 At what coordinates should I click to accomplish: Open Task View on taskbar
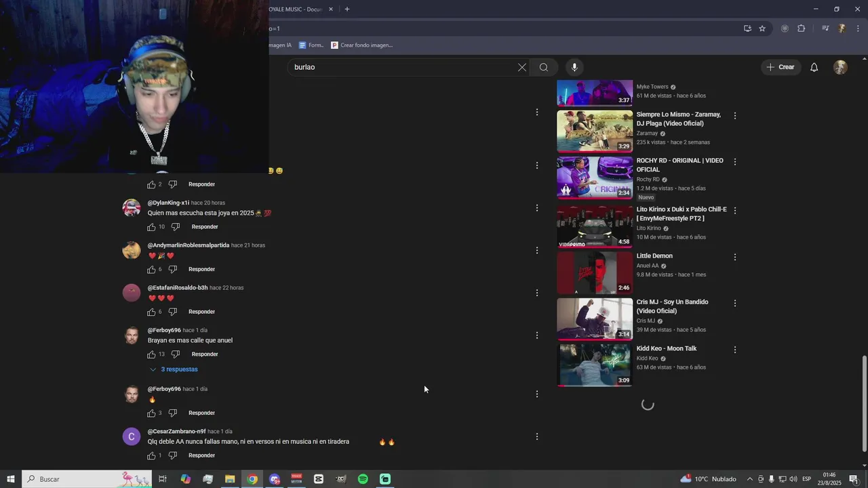click(163, 479)
